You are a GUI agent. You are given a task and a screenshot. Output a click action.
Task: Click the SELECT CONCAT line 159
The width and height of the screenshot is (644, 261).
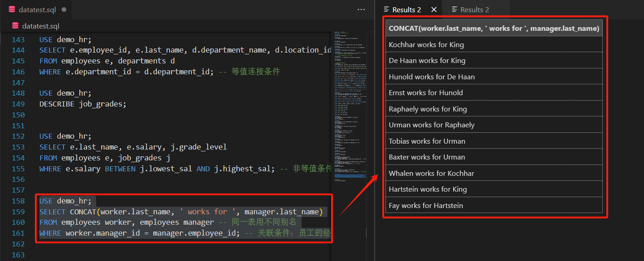click(181, 212)
